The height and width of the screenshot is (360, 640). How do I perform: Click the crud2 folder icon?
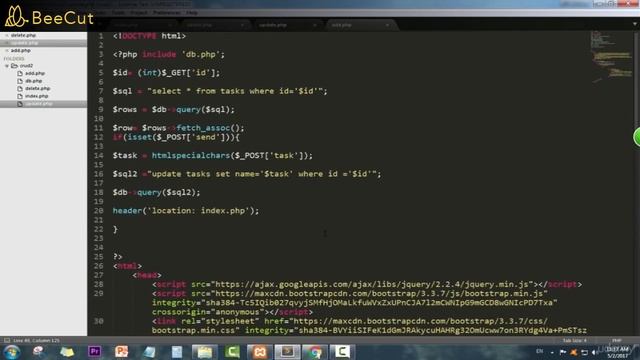coord(14,66)
